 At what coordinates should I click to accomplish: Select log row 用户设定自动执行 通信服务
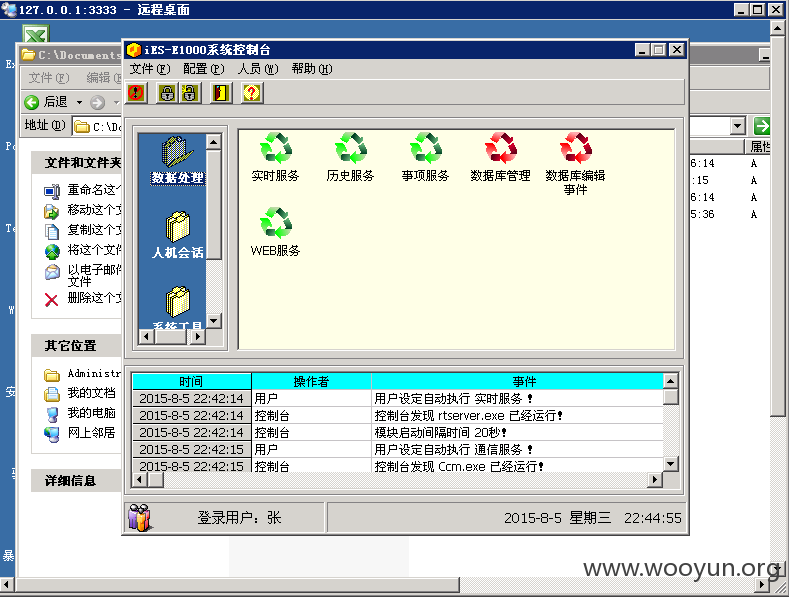click(x=398, y=449)
